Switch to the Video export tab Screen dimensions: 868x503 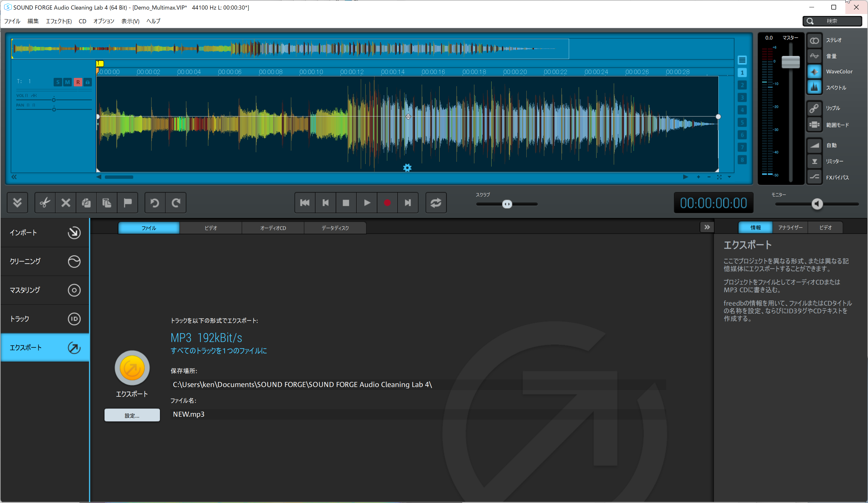coord(211,228)
